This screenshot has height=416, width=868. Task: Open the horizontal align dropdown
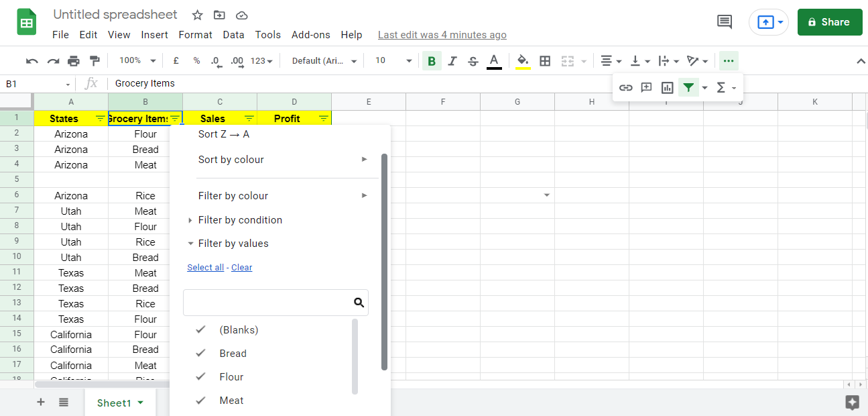(x=611, y=61)
